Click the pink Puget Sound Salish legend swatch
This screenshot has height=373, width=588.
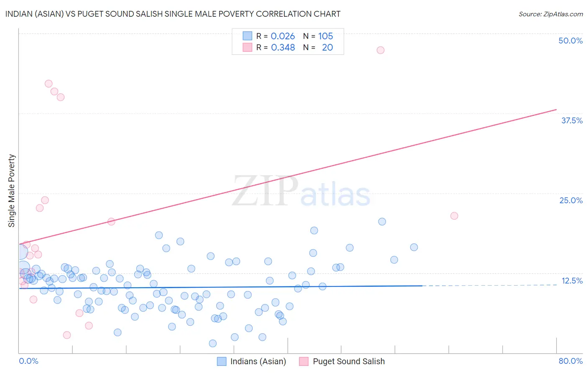click(304, 361)
